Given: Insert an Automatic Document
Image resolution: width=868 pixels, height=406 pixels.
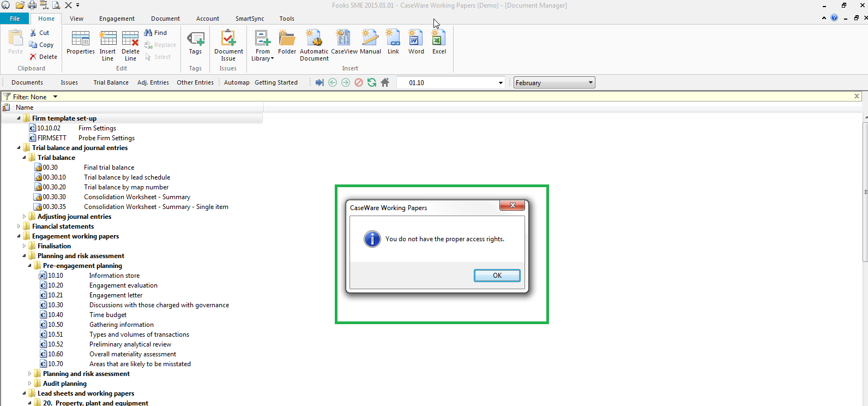Looking at the screenshot, I should point(314,45).
